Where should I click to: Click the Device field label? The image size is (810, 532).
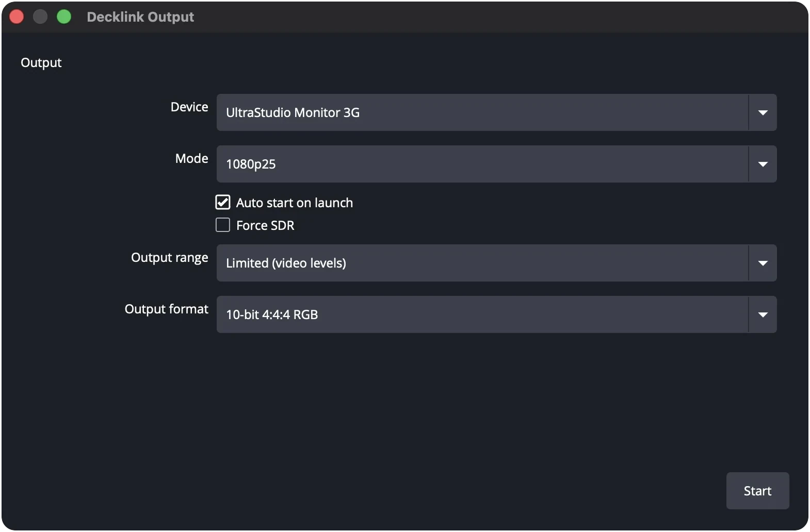[189, 107]
